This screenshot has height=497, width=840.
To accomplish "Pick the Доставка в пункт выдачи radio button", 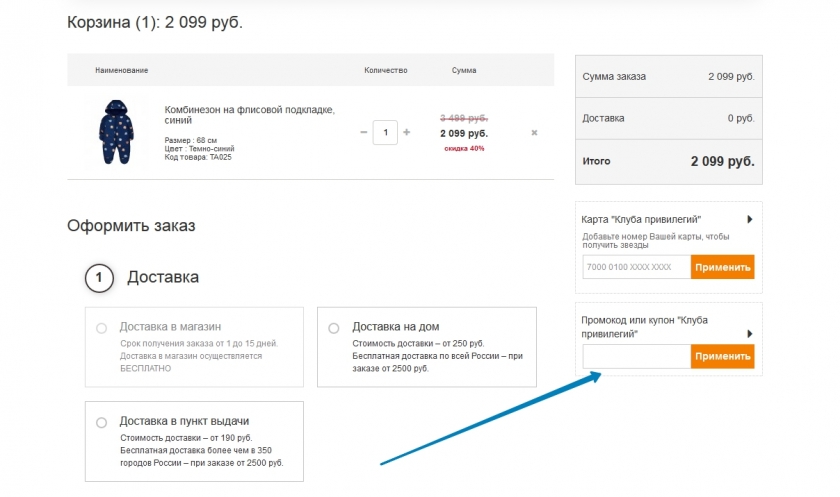I will click(x=101, y=422).
